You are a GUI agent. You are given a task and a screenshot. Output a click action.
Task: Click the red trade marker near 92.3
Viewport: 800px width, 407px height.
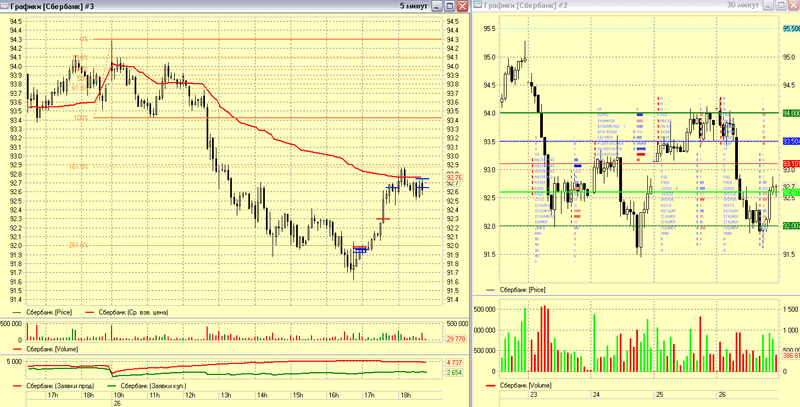pos(383,219)
